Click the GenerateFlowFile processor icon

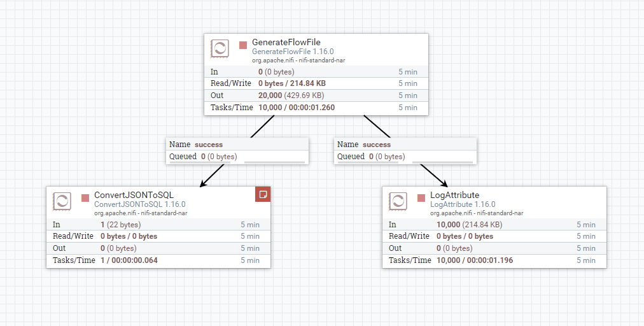[220, 48]
